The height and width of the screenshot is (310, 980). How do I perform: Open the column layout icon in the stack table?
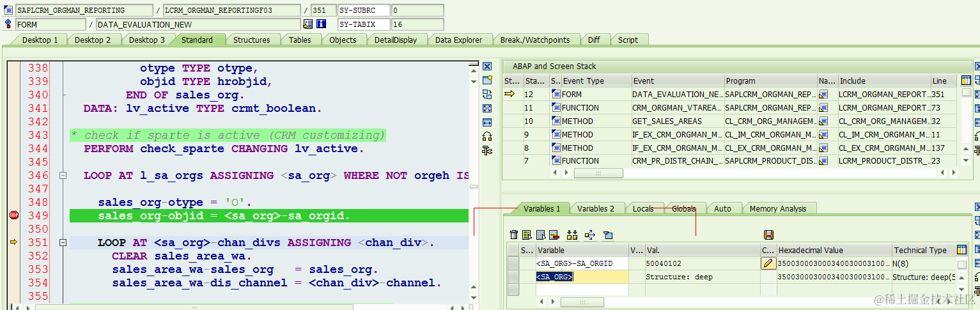coord(966,81)
